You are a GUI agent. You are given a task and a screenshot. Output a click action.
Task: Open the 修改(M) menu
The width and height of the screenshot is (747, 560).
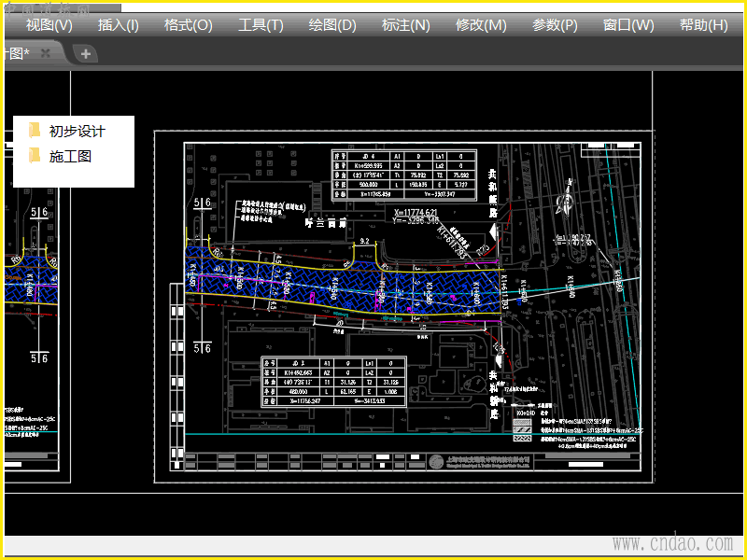click(481, 25)
